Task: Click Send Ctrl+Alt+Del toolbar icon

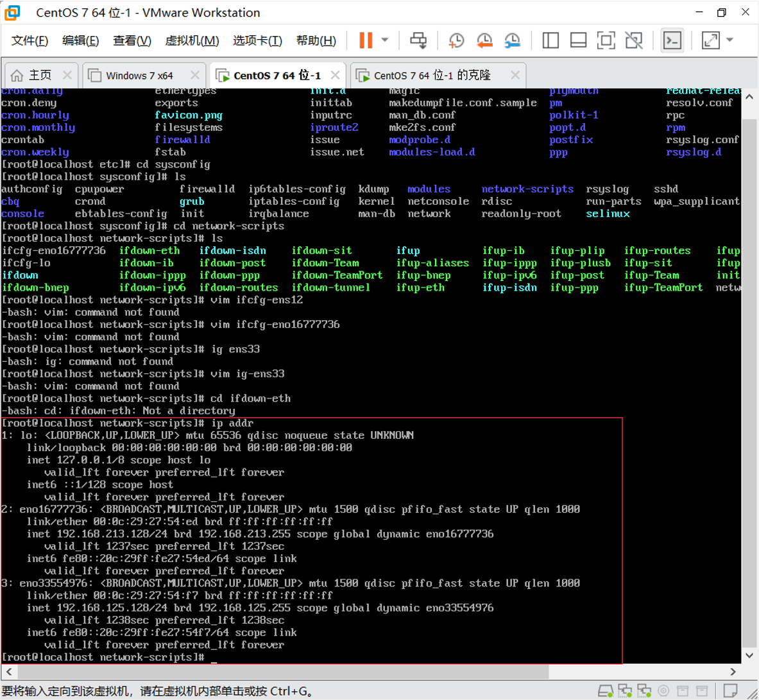Action: pos(418,40)
